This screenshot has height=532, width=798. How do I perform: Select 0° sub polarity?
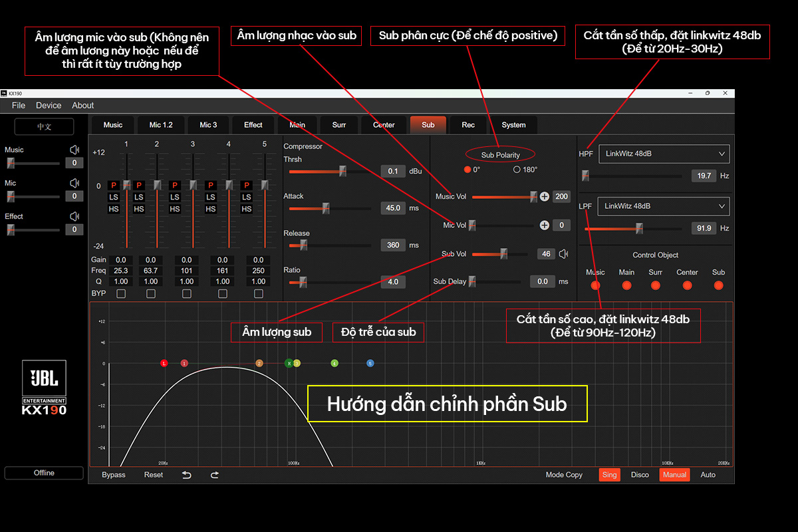click(x=467, y=170)
